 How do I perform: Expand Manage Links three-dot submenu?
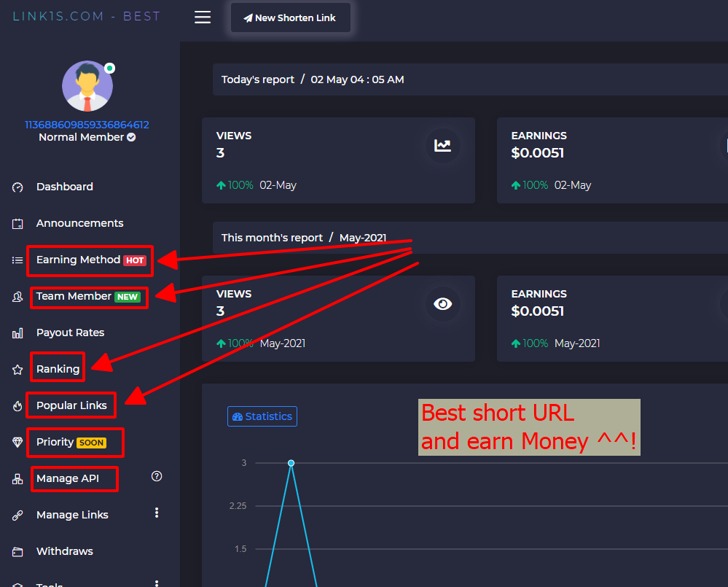[x=157, y=512]
